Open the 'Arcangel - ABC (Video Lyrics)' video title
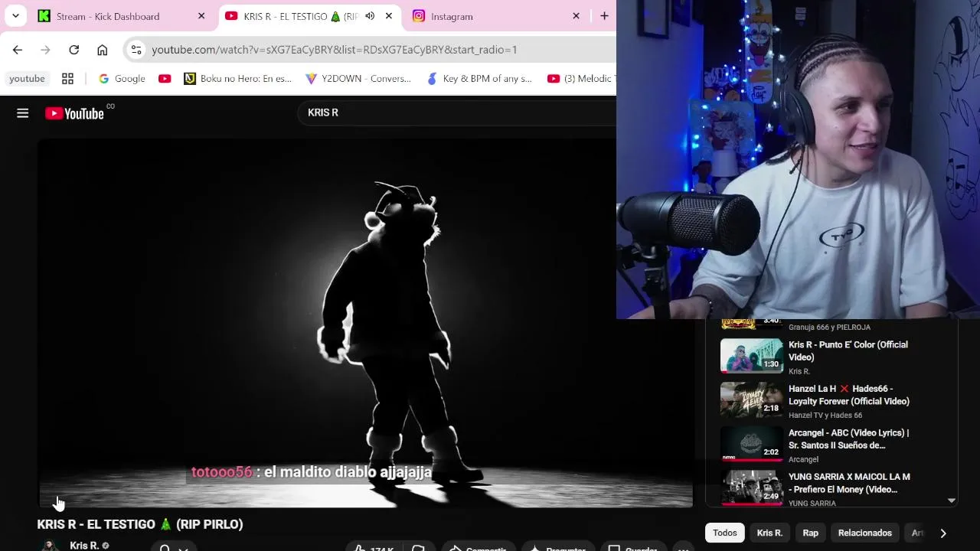980x551 pixels. click(x=848, y=439)
